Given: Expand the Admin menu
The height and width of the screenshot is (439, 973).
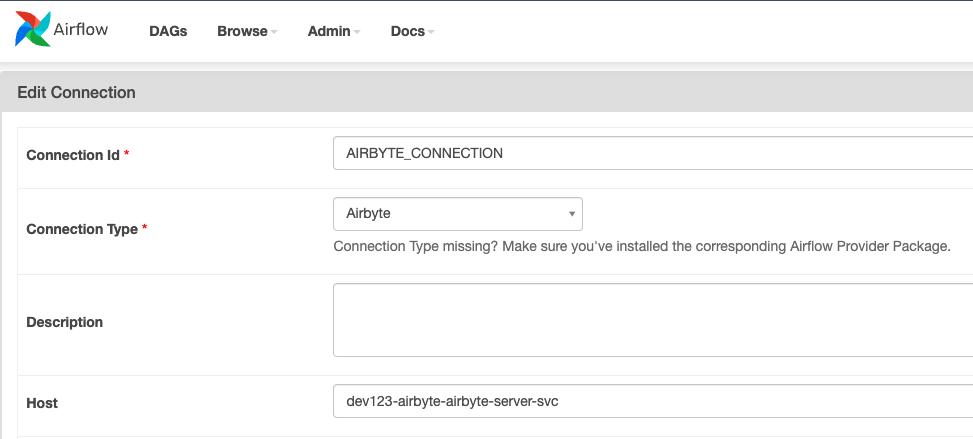Looking at the screenshot, I should [x=334, y=31].
